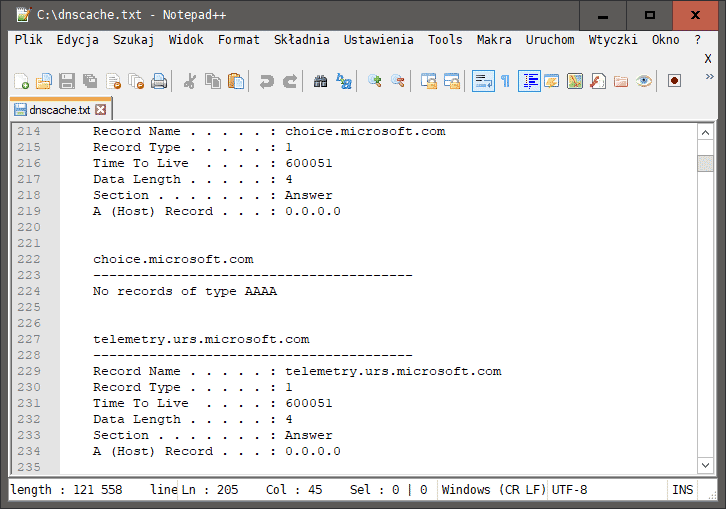Click telemetry.urs.microsoft.com heading on line 227
726x509 pixels.
201,339
